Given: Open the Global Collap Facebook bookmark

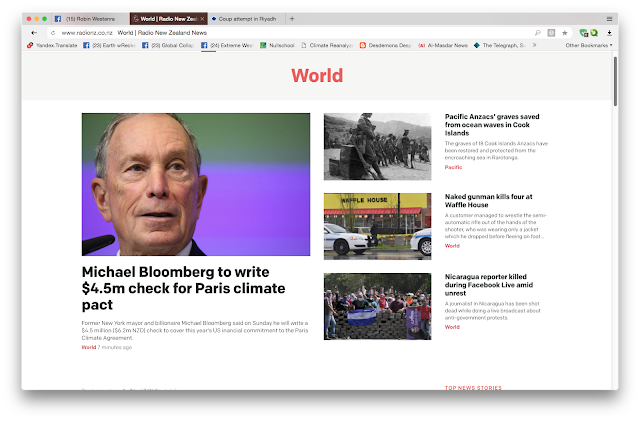Looking at the screenshot, I should coord(168,45).
